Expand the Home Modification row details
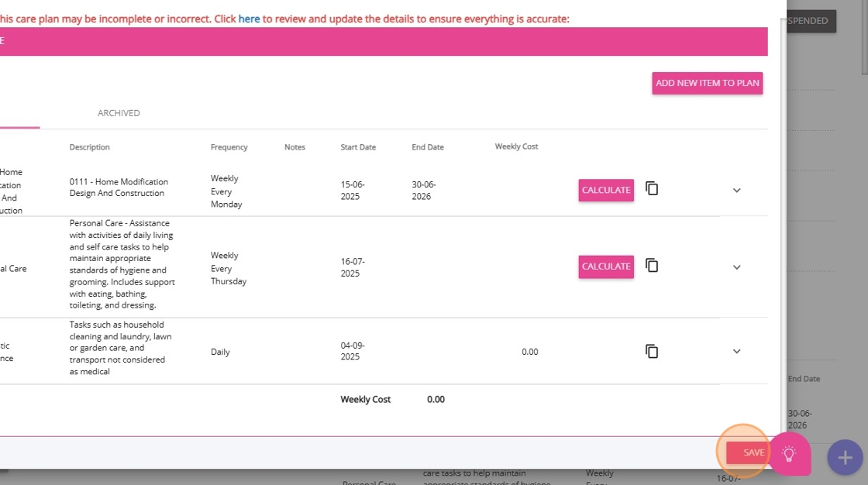The width and height of the screenshot is (868, 485). point(737,191)
